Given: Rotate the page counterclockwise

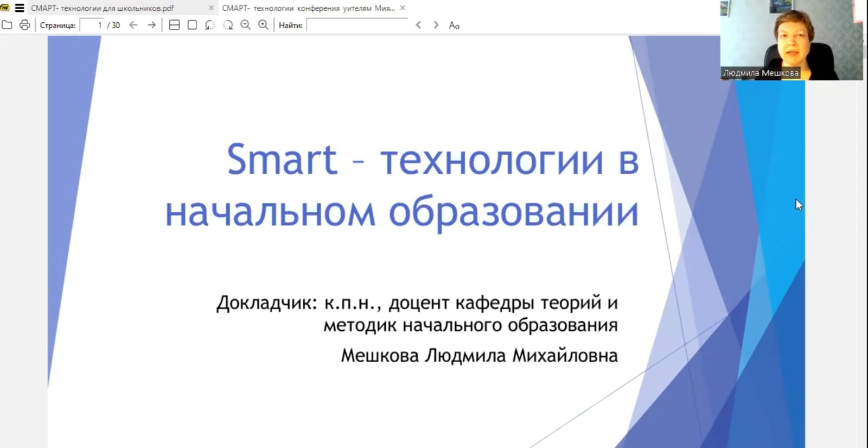Looking at the screenshot, I should coord(210,25).
